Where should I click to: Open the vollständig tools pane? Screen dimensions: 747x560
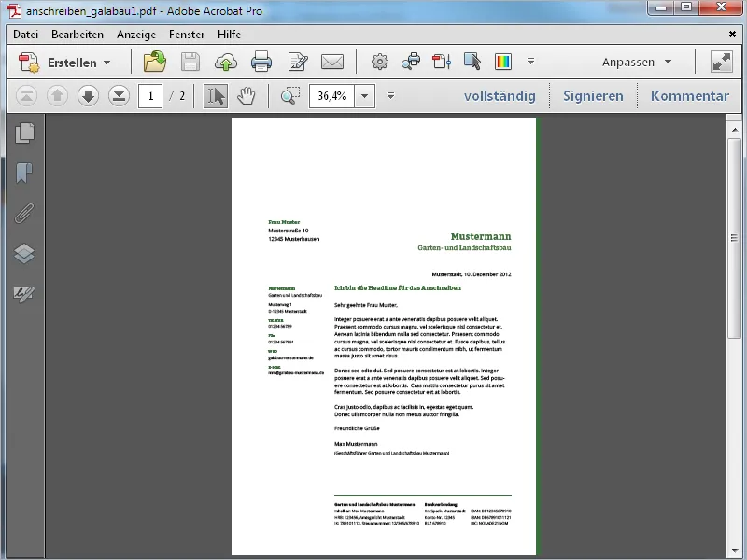click(500, 96)
